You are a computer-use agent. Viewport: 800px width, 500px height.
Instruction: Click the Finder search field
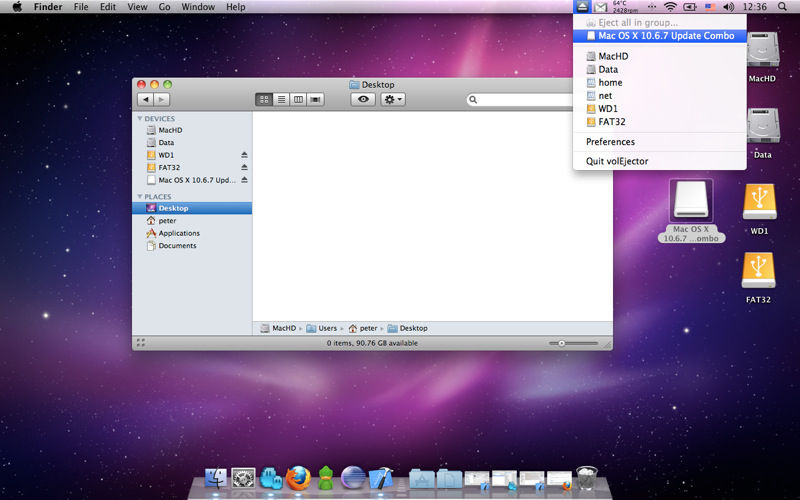[520, 99]
